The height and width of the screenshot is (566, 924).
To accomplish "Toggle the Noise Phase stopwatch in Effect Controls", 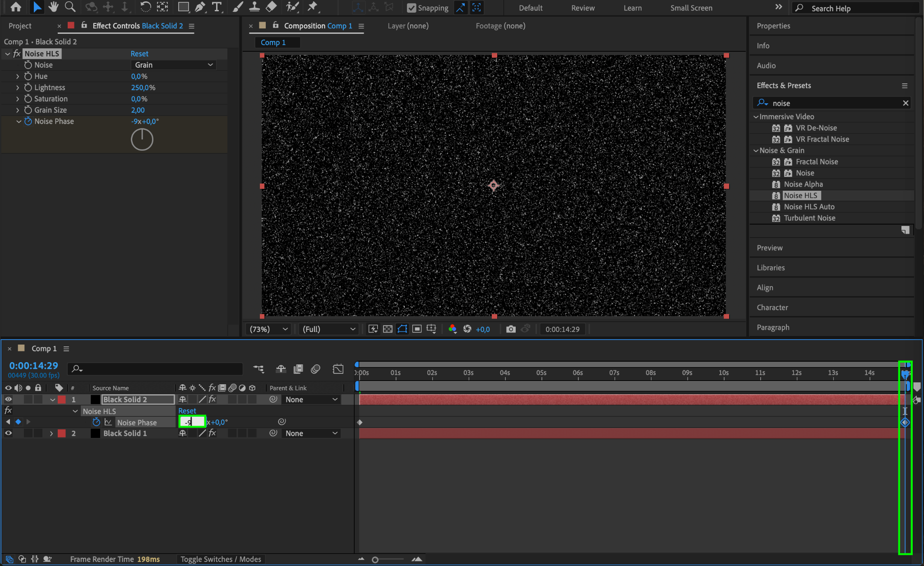I will (28, 121).
